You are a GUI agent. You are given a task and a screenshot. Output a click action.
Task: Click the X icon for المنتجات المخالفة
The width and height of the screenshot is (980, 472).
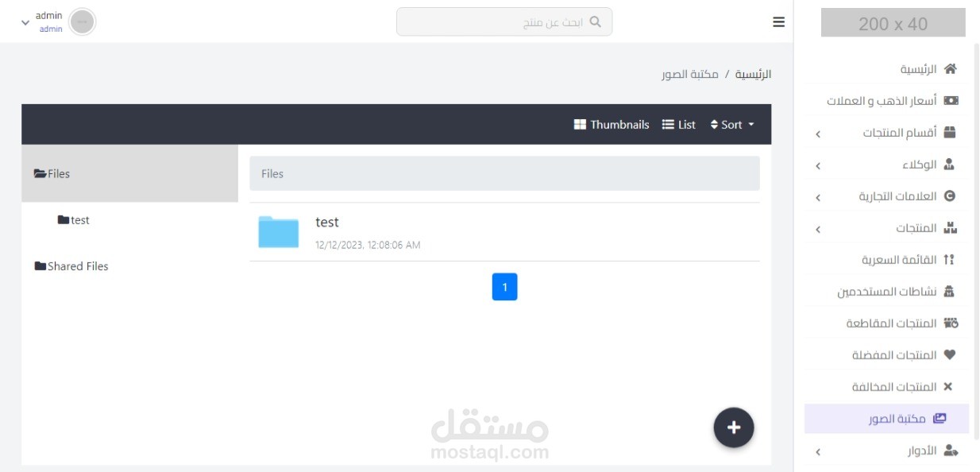947,387
